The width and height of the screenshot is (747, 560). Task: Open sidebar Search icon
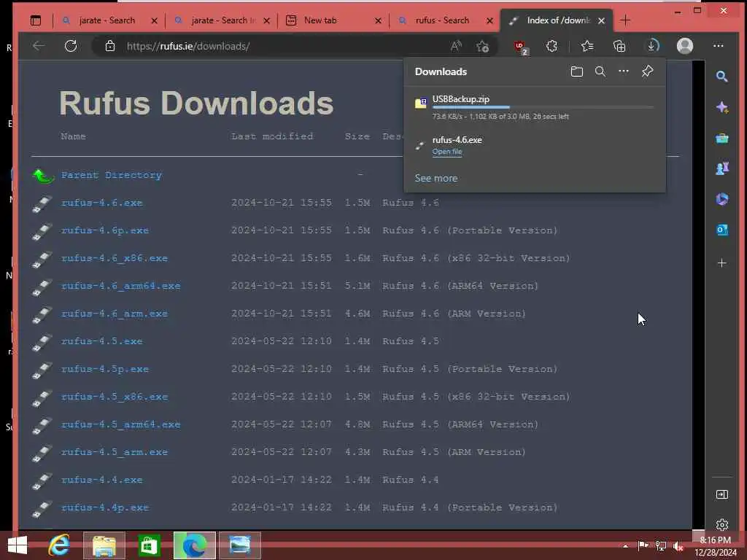click(721, 76)
